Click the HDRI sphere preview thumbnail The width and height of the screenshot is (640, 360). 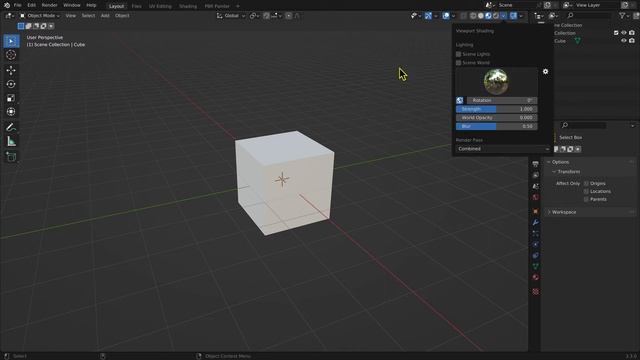pyautogui.click(x=496, y=82)
